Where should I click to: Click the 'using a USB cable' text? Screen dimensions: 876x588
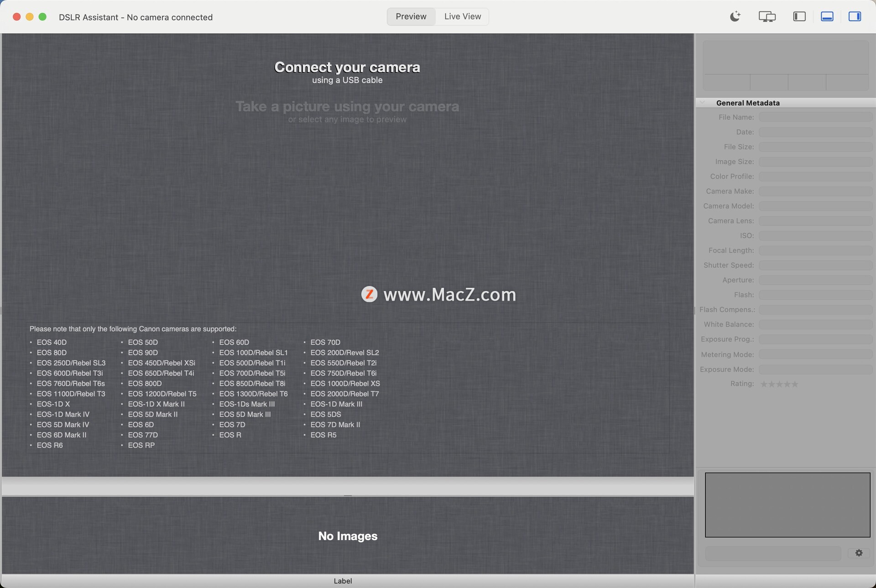347,80
